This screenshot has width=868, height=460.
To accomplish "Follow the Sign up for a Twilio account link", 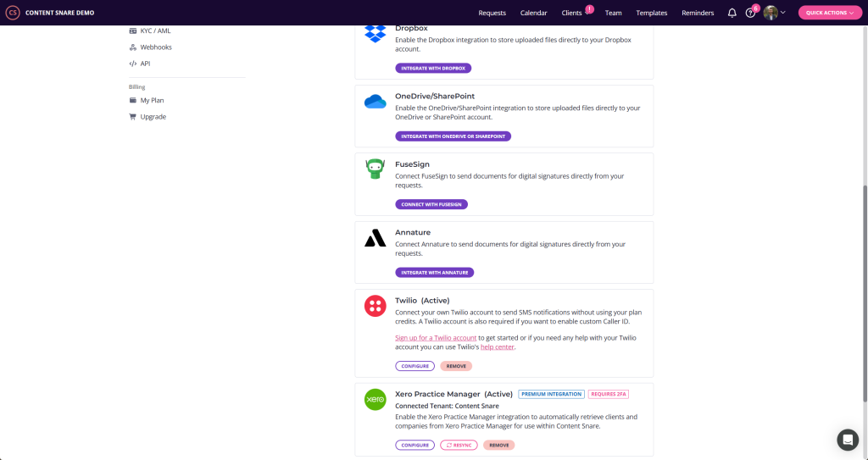I will (436, 338).
